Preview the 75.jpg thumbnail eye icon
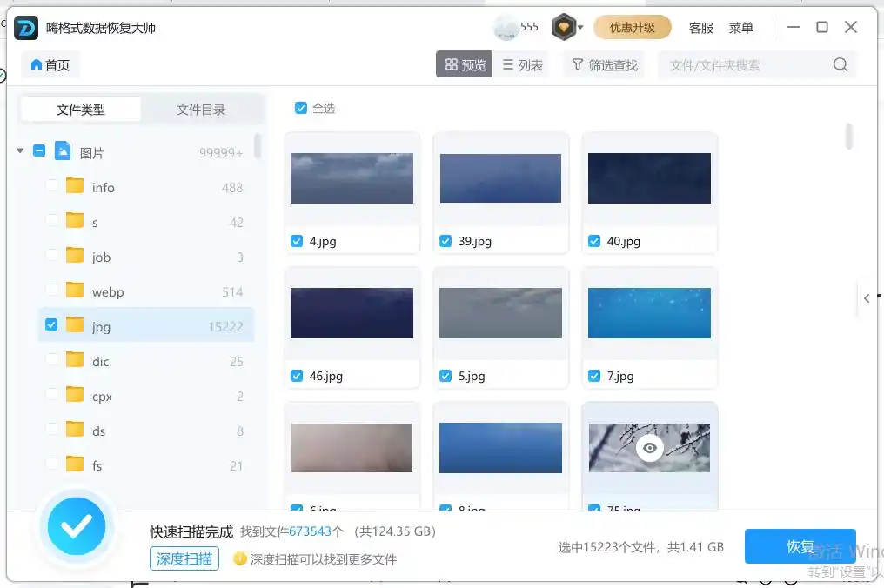The height and width of the screenshot is (588, 884). [648, 448]
